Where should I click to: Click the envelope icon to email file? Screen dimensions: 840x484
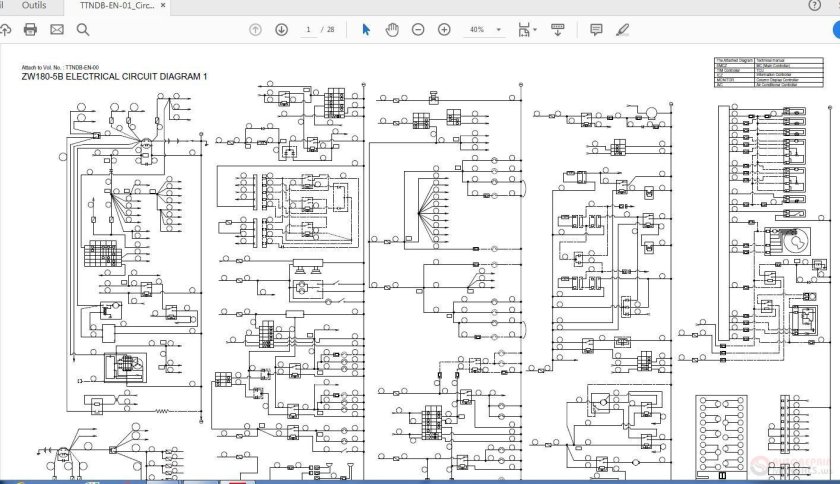click(x=57, y=30)
